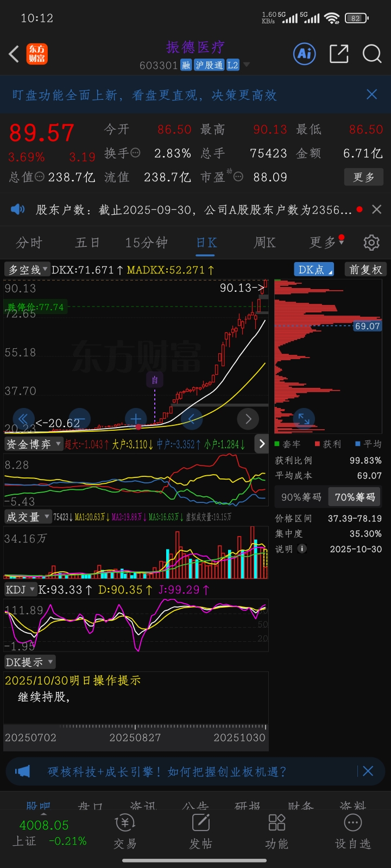Expand the chip distribution with diagonal-arrows icon
Viewport: 391px width, 868px height.
coord(304,418)
